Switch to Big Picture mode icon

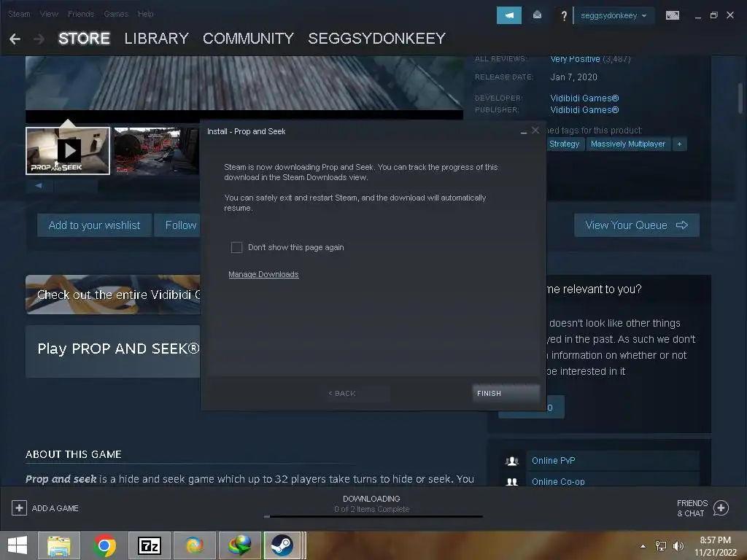tap(672, 15)
